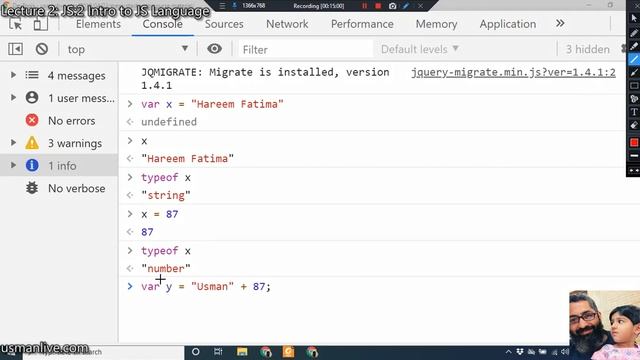Screen dimensions: 640x360
Task: Select the No verbose filter row
Action: tap(59, 188)
